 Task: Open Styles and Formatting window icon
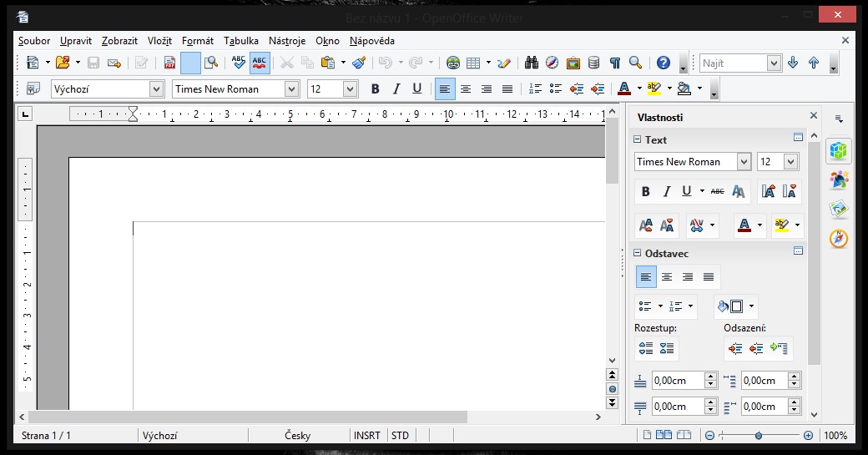33,88
